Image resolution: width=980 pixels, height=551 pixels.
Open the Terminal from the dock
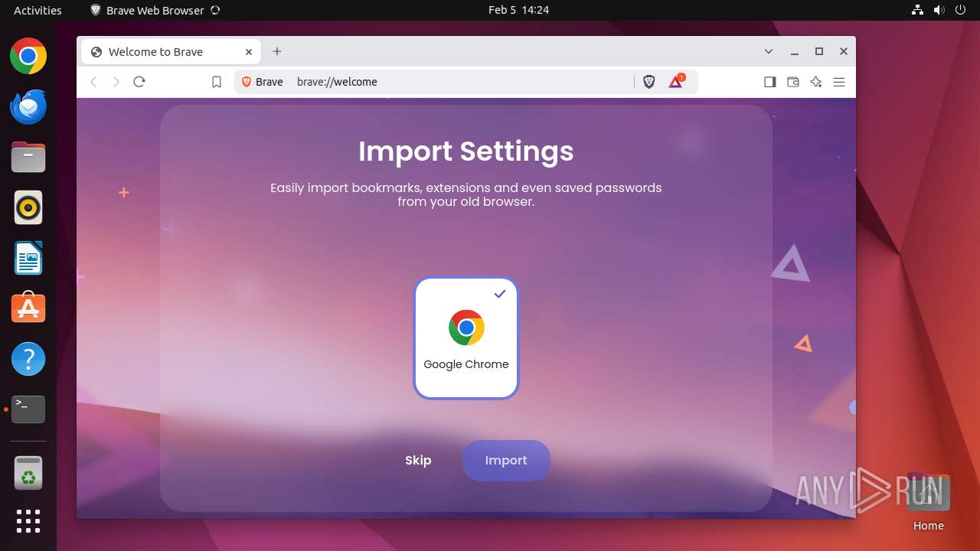pyautogui.click(x=28, y=409)
